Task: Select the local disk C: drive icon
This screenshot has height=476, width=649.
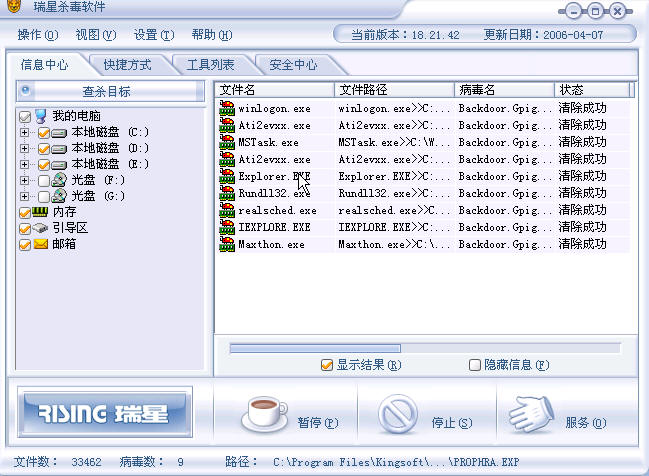Action: [x=59, y=133]
